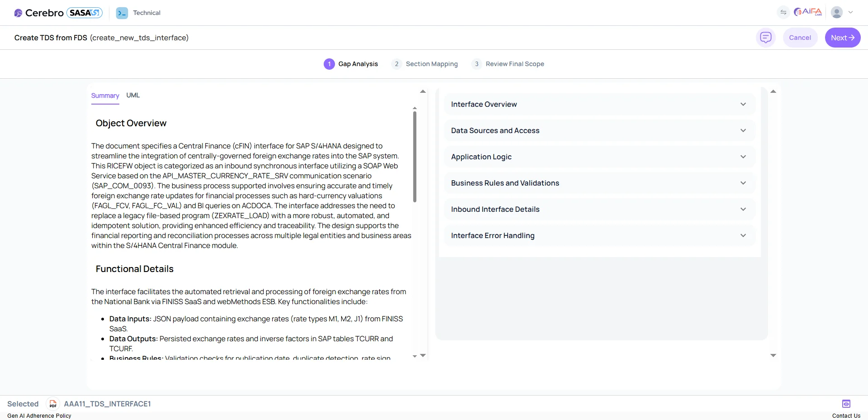This screenshot has height=420, width=868.
Task: Select the Summary tab
Action: click(105, 95)
